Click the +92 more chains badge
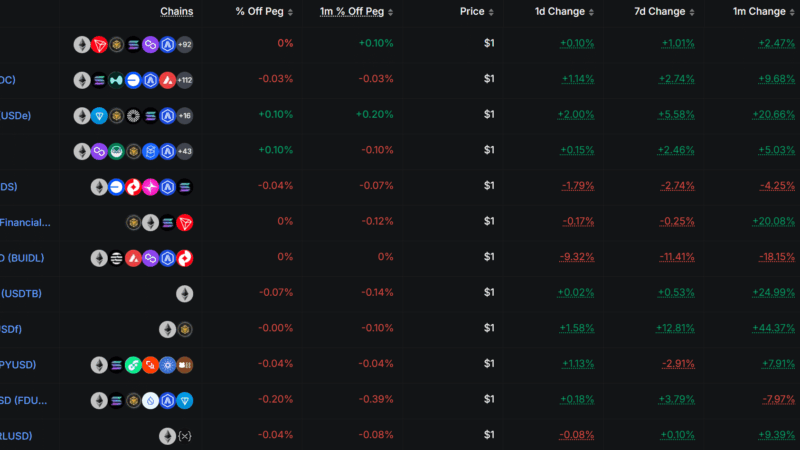Image resolution: width=800 pixels, height=450 pixels. [x=184, y=45]
